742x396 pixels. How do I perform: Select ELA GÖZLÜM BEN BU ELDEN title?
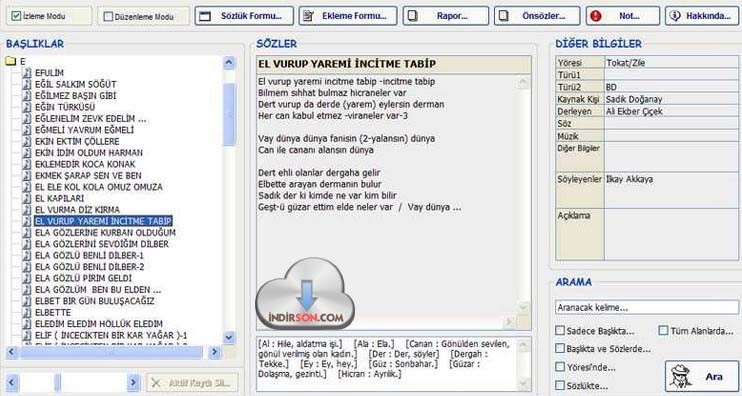98,290
